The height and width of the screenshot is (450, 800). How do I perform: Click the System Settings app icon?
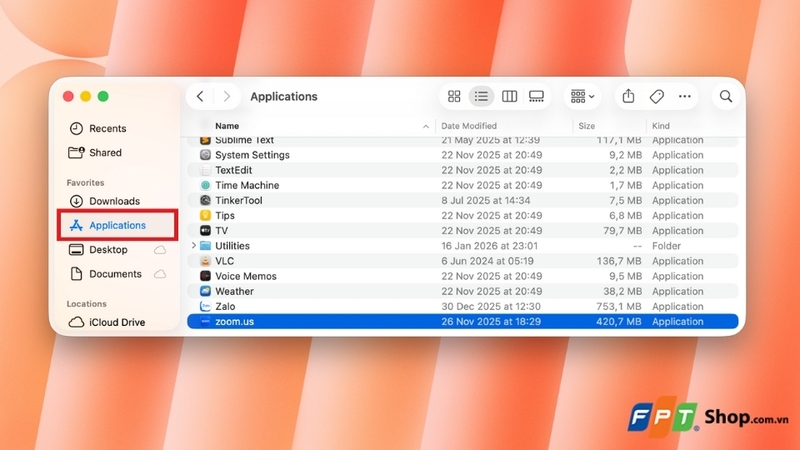coord(205,155)
